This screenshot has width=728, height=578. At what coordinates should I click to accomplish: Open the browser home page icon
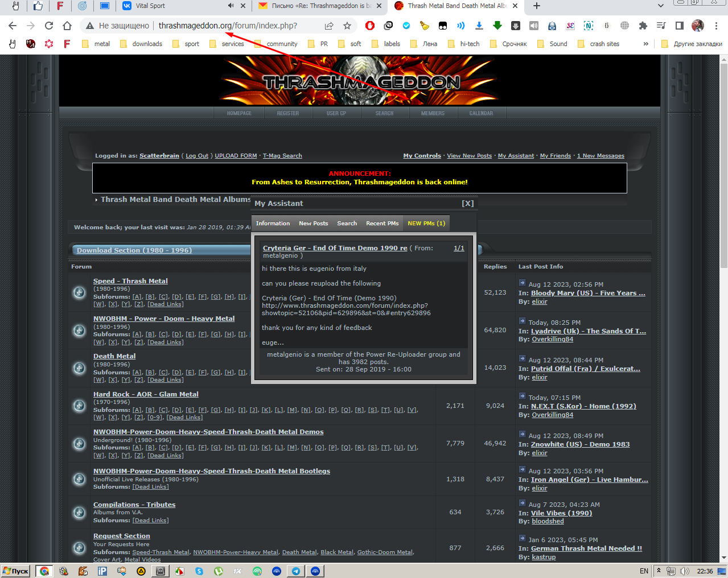pyautogui.click(x=67, y=26)
